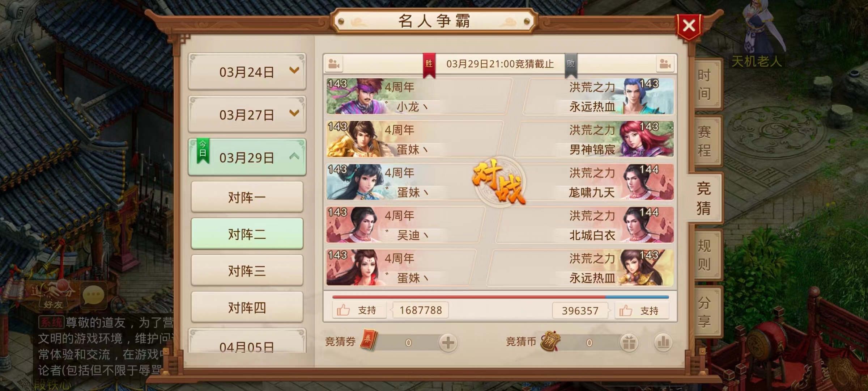This screenshot has width=868, height=391.
Task: Select matchup 对阵一 button
Action: pos(247,197)
